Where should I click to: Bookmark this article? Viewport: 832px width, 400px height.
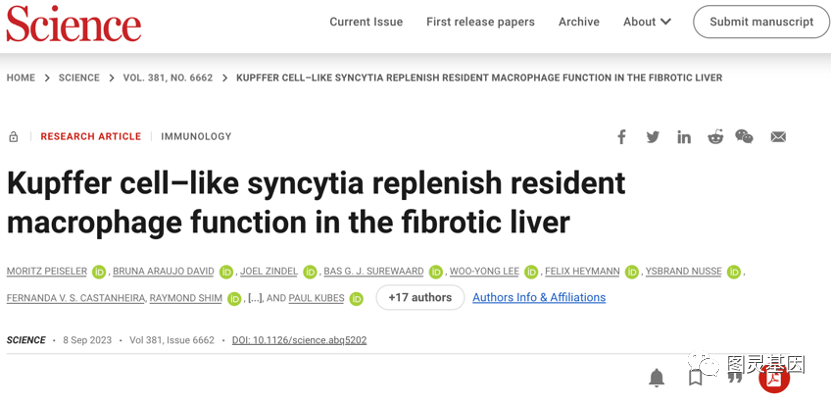pyautogui.click(x=696, y=377)
